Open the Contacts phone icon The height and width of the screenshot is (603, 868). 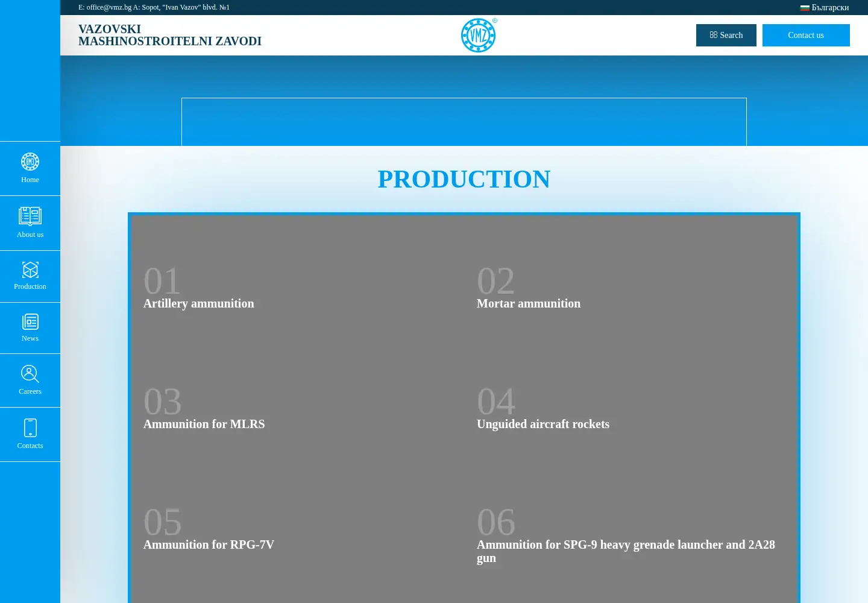pos(30,428)
